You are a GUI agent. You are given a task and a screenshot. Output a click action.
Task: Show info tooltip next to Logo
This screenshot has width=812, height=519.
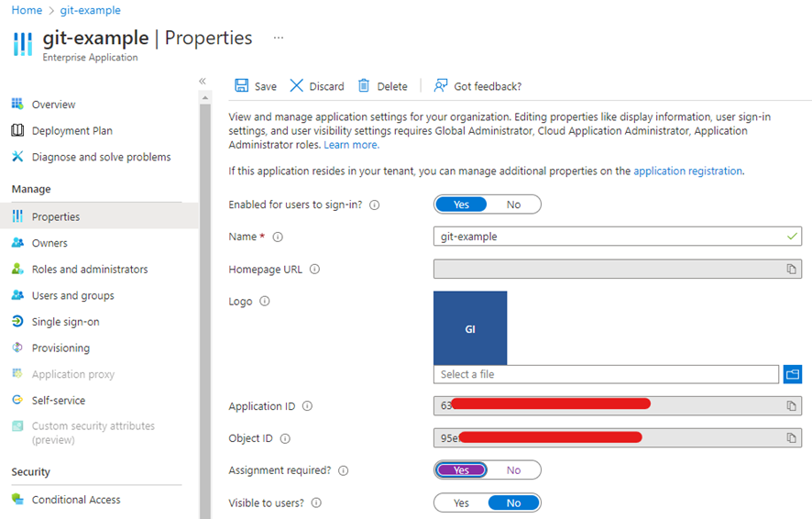(x=265, y=301)
